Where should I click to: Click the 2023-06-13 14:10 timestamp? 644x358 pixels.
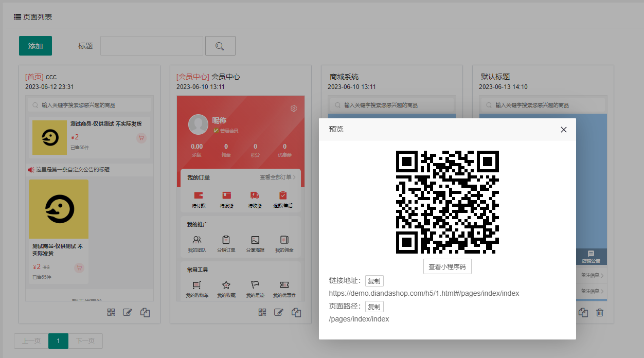503,87
